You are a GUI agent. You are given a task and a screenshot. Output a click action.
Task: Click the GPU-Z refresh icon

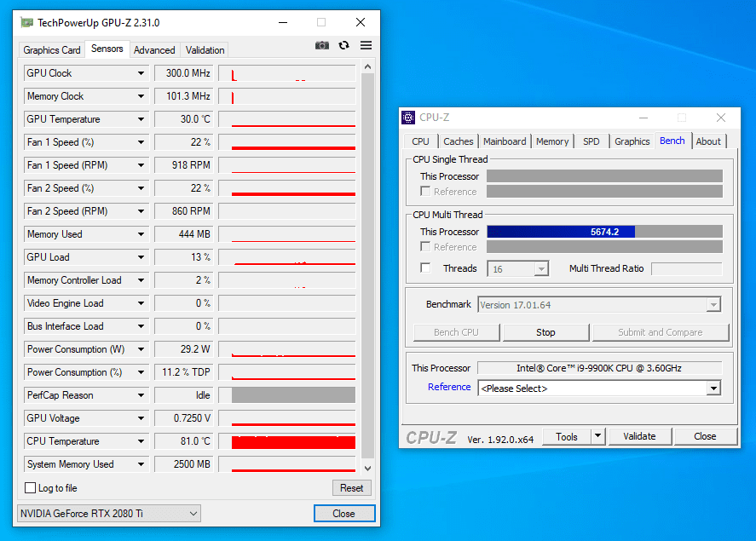pos(343,45)
